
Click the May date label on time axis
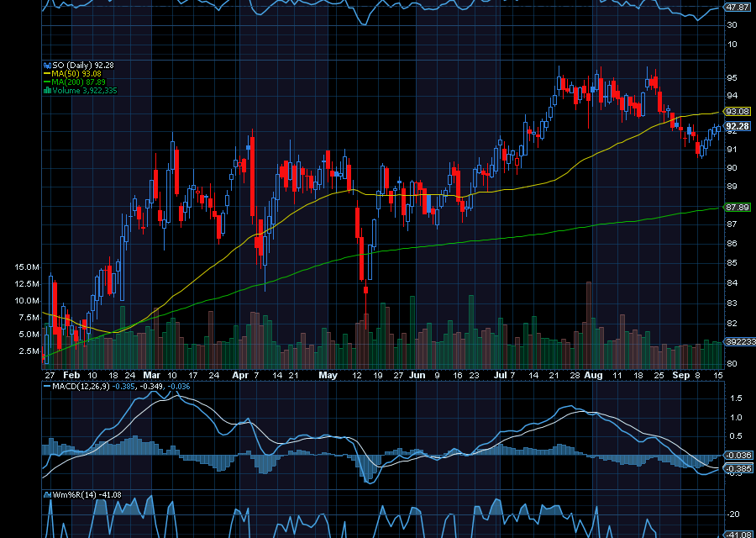(x=328, y=376)
